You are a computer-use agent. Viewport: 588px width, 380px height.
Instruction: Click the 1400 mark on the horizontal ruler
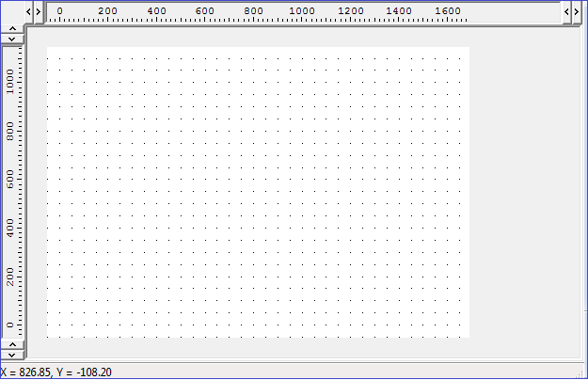pyautogui.click(x=399, y=11)
